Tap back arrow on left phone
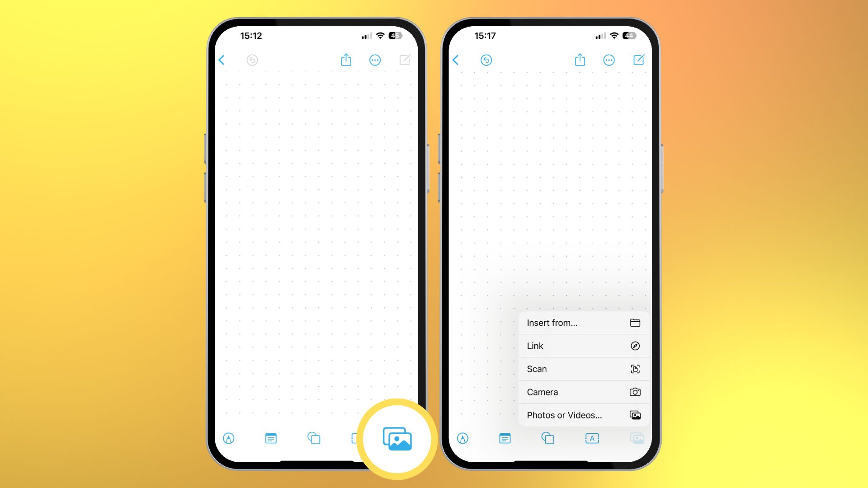Viewport: 868px width, 488px height. coord(222,59)
